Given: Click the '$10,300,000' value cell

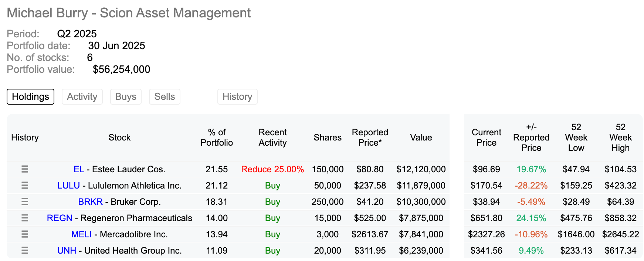Looking at the screenshot, I should point(421,202).
